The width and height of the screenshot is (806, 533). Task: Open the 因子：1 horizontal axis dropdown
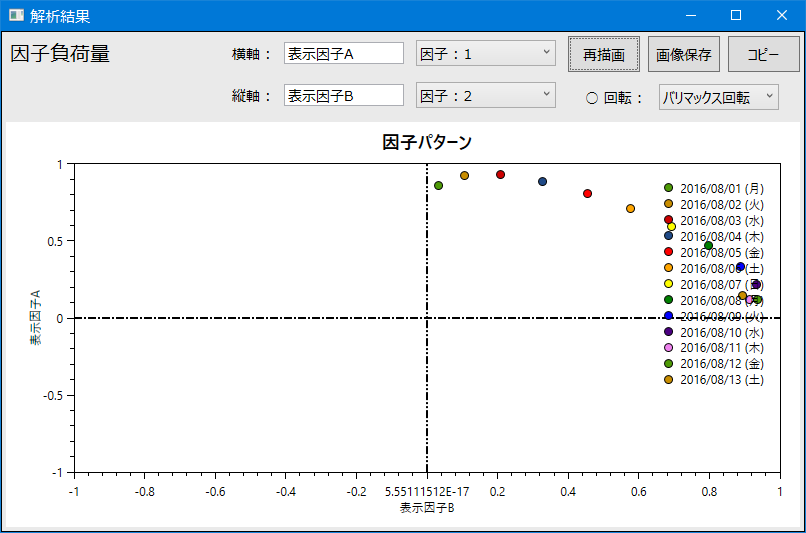(x=486, y=53)
